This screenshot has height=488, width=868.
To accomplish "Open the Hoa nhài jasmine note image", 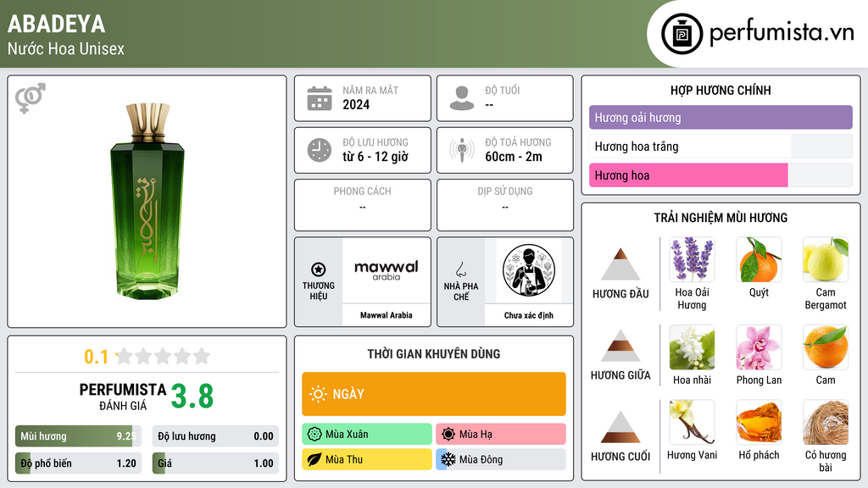I will (x=692, y=347).
